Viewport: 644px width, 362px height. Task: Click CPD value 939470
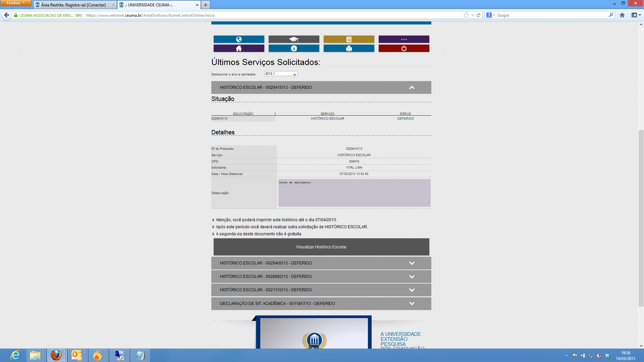click(x=354, y=162)
